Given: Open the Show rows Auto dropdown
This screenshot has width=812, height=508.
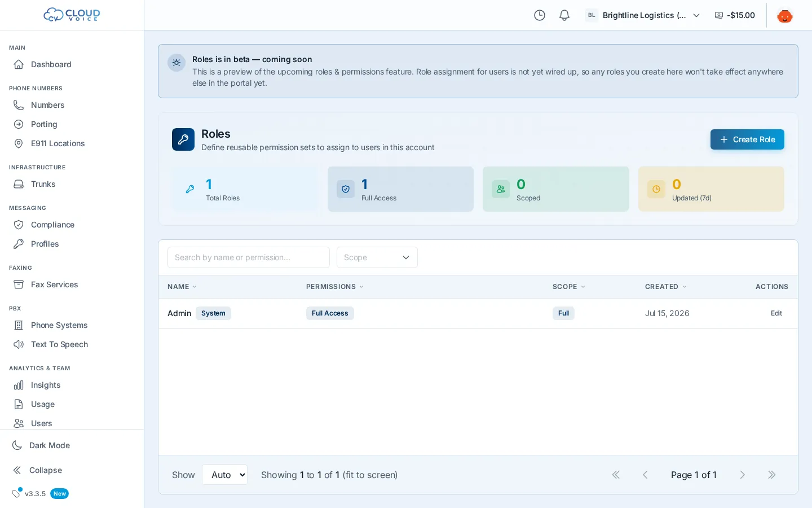Looking at the screenshot, I should pos(225,475).
